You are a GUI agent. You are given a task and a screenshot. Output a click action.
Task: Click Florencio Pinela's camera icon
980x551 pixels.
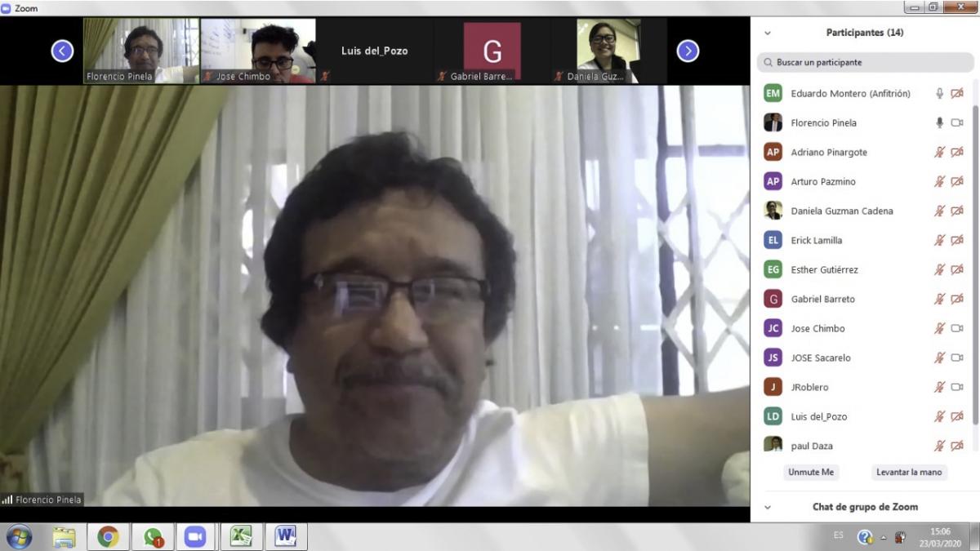click(956, 123)
